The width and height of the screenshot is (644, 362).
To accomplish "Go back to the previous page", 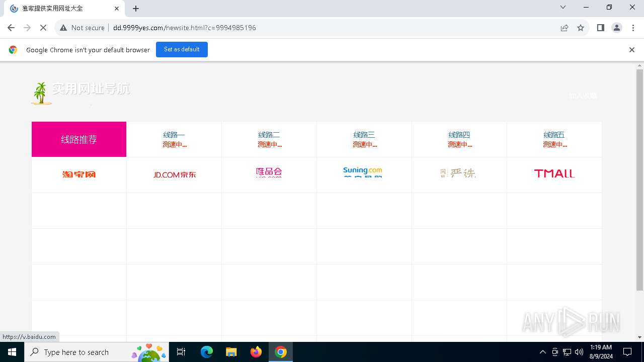I will coord(11,28).
